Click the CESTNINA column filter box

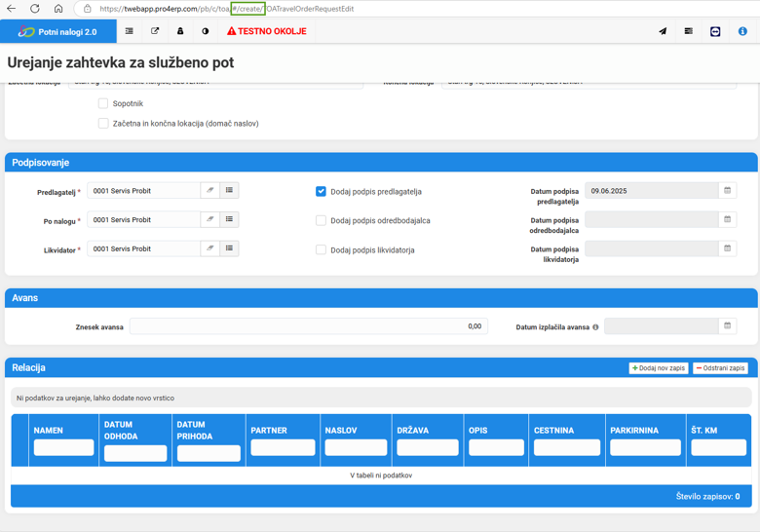coord(567,447)
